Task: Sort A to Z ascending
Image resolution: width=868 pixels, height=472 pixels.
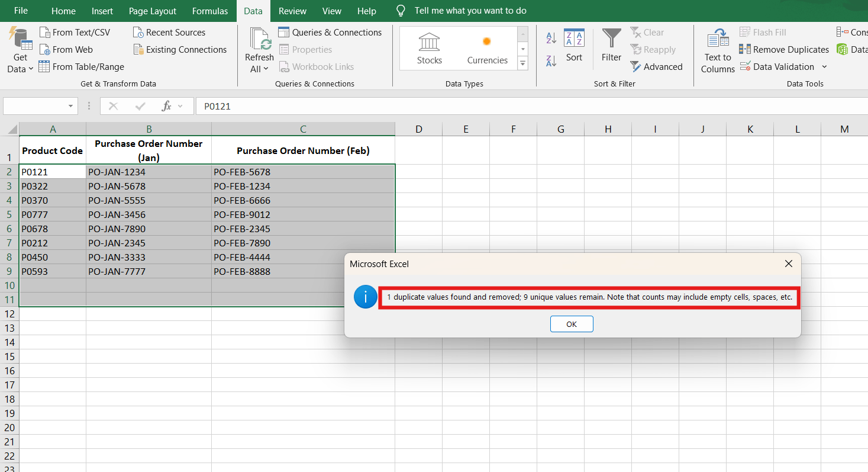Action: point(551,38)
